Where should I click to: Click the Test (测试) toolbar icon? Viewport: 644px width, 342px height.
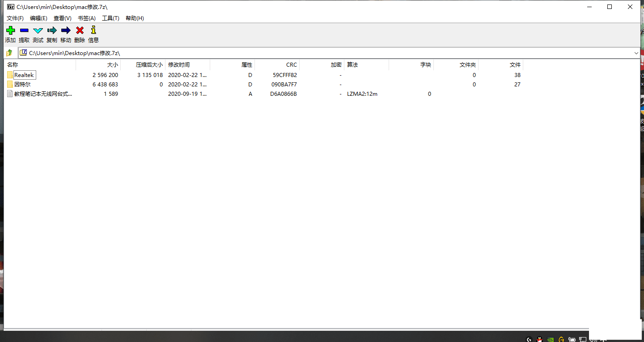click(38, 30)
